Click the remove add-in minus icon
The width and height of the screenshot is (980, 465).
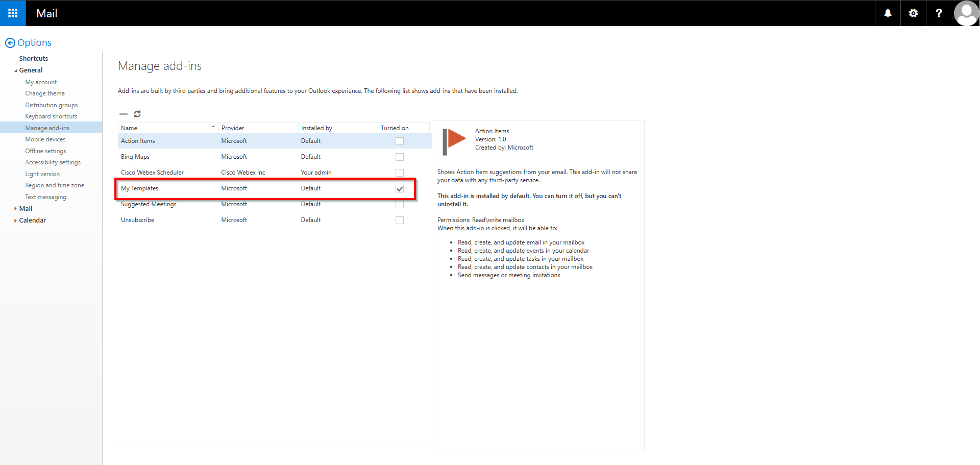pyautogui.click(x=124, y=114)
